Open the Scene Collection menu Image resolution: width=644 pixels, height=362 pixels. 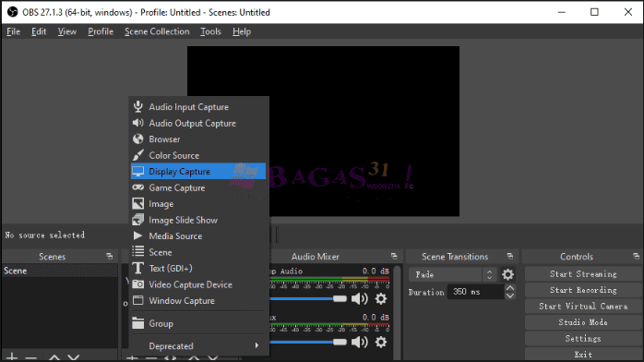pos(157,31)
